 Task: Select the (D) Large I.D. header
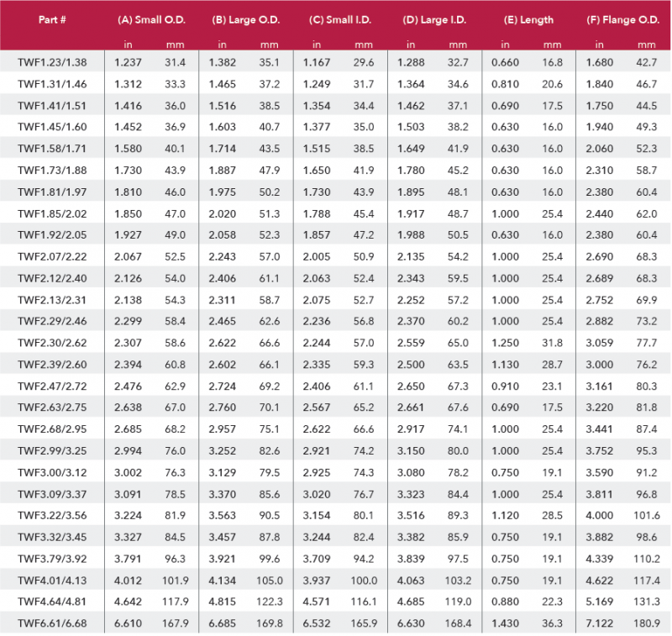434,18
